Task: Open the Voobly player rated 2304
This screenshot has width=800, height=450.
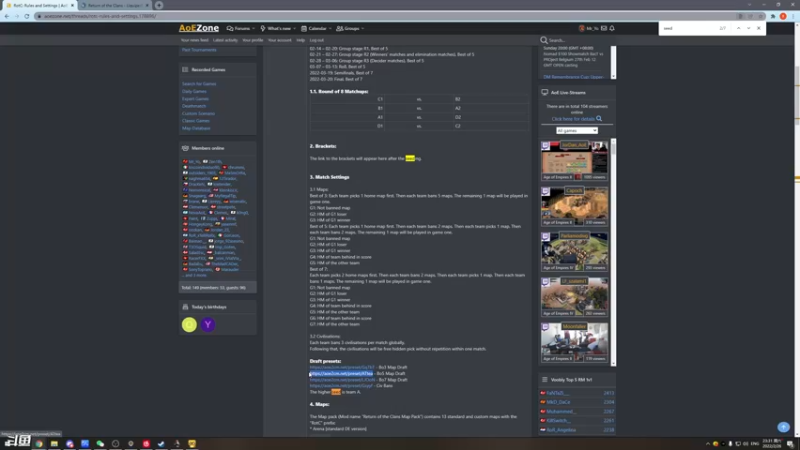Action: click(558, 402)
